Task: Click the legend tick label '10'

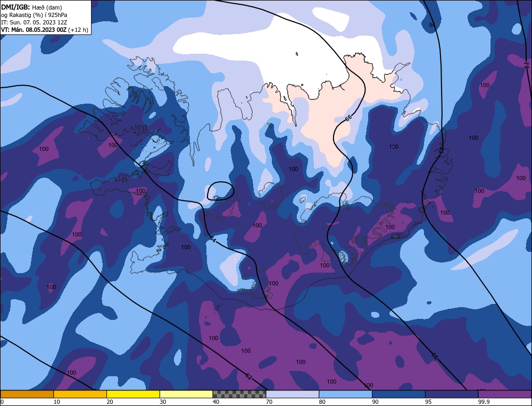Action: point(57,402)
